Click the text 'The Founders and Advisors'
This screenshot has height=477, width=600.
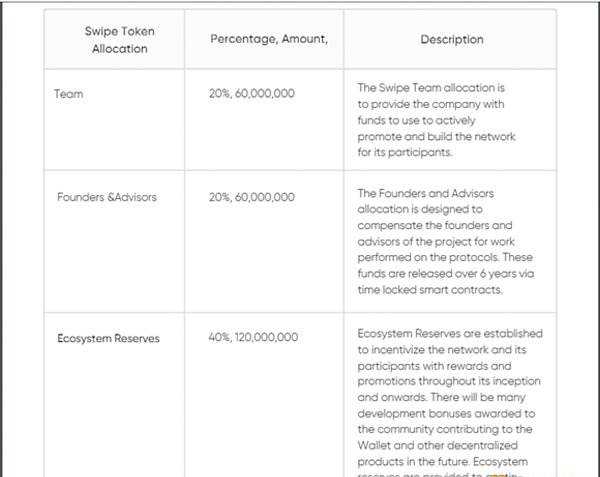(426, 193)
